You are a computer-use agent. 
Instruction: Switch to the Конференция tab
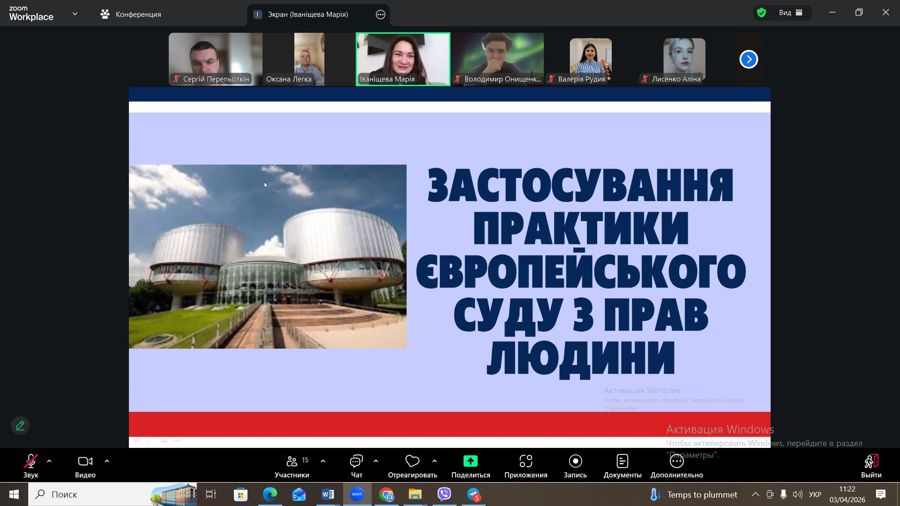[131, 14]
